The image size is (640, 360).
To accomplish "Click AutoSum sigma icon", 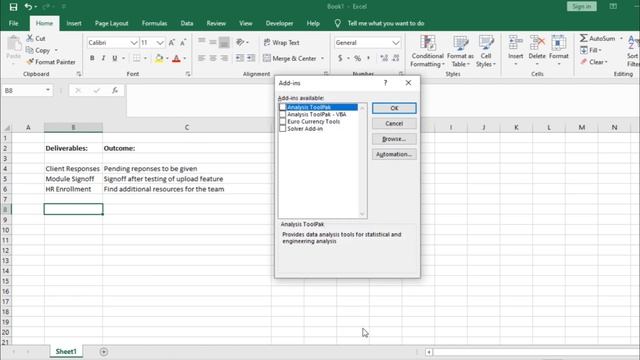I will click(584, 38).
